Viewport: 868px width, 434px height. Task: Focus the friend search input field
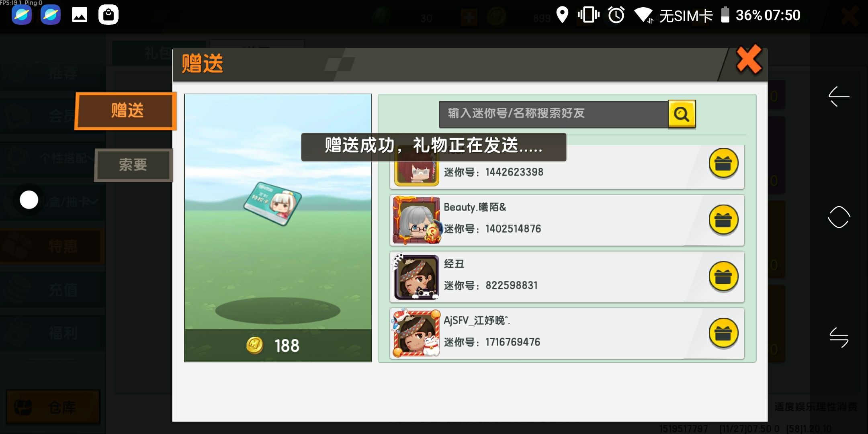553,114
